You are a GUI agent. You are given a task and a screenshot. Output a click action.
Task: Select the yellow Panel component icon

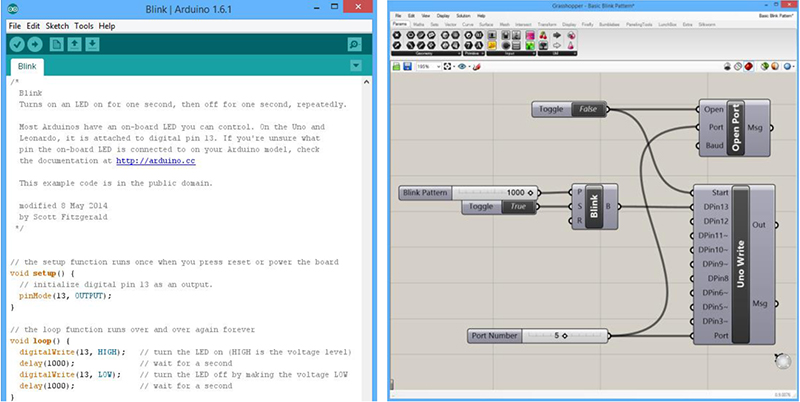pos(492,45)
